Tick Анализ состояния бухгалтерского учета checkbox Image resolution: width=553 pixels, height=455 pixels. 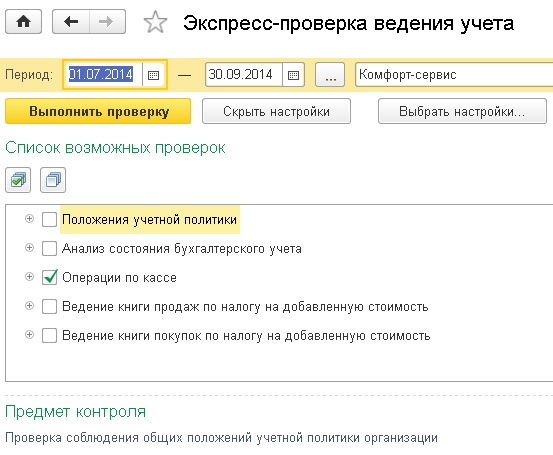(49, 248)
